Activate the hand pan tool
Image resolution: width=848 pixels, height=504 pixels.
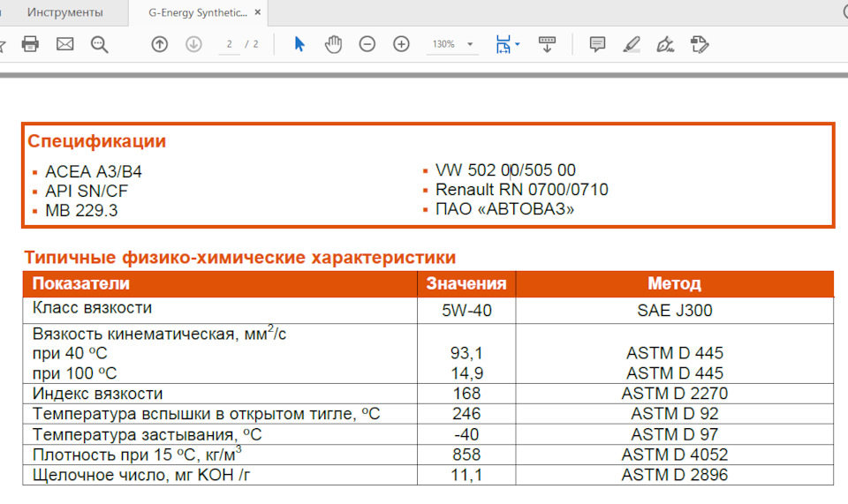click(333, 44)
